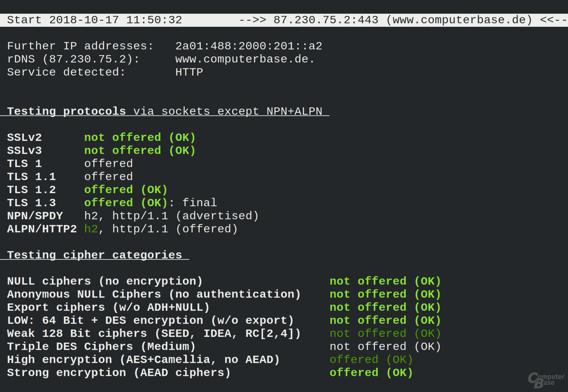Click Strong encryption 'offered (OK)' result
The height and width of the screenshot is (392, 568).
(x=371, y=373)
